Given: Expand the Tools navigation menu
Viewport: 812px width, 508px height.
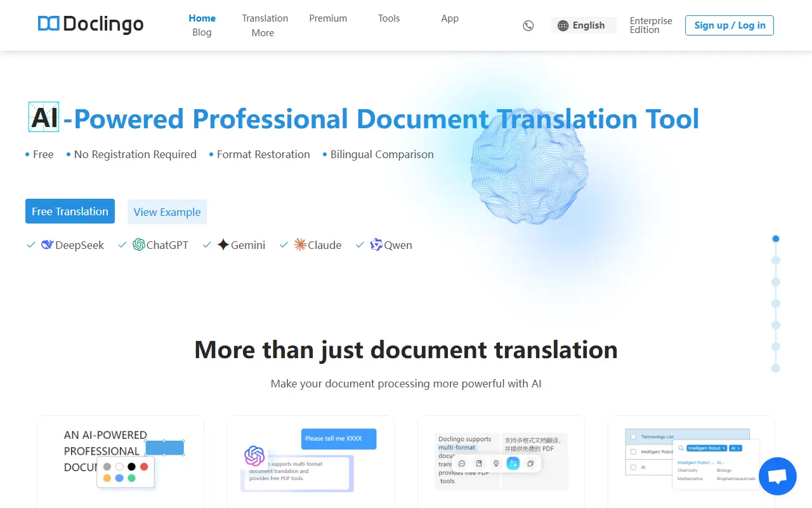Looking at the screenshot, I should point(389,18).
